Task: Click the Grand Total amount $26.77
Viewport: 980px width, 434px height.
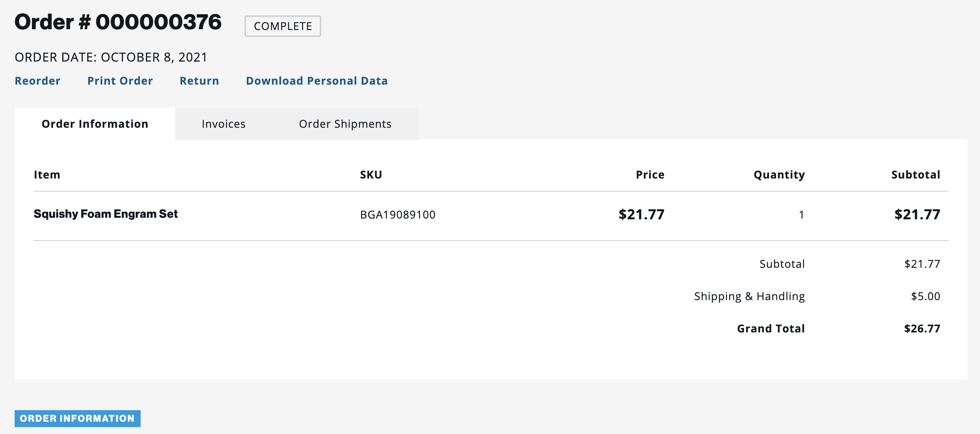Action: [922, 329]
